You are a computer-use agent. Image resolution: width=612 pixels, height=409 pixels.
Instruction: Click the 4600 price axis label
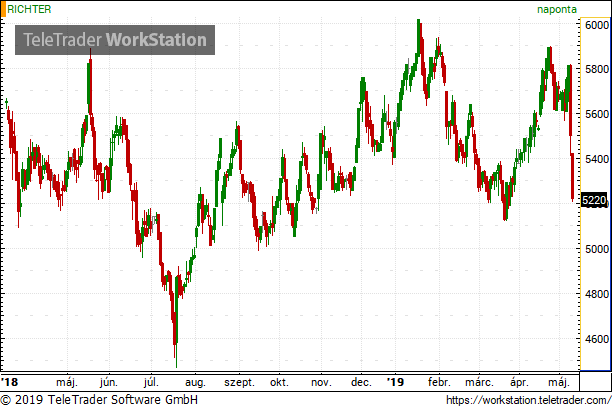coord(597,339)
